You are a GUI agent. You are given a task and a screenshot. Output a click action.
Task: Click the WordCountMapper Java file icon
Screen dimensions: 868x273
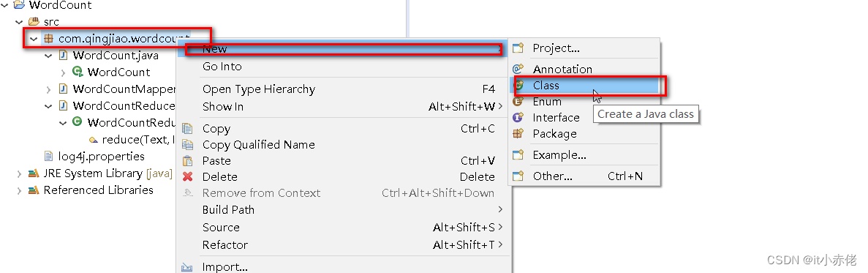click(x=63, y=89)
